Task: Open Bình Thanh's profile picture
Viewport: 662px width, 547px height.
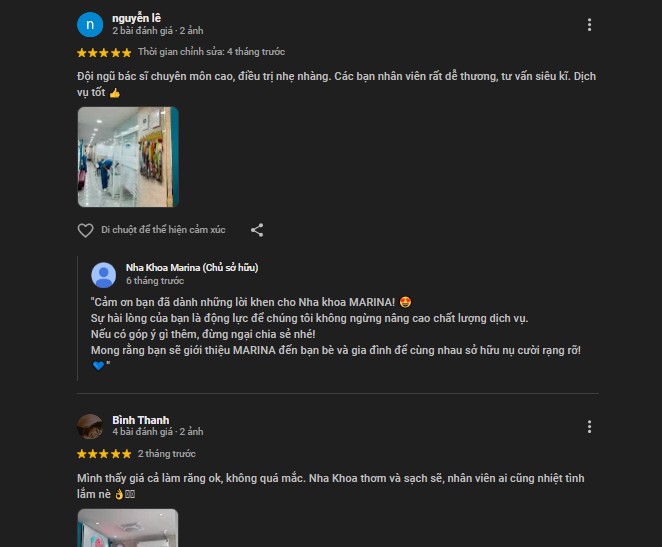Action: tap(90, 427)
